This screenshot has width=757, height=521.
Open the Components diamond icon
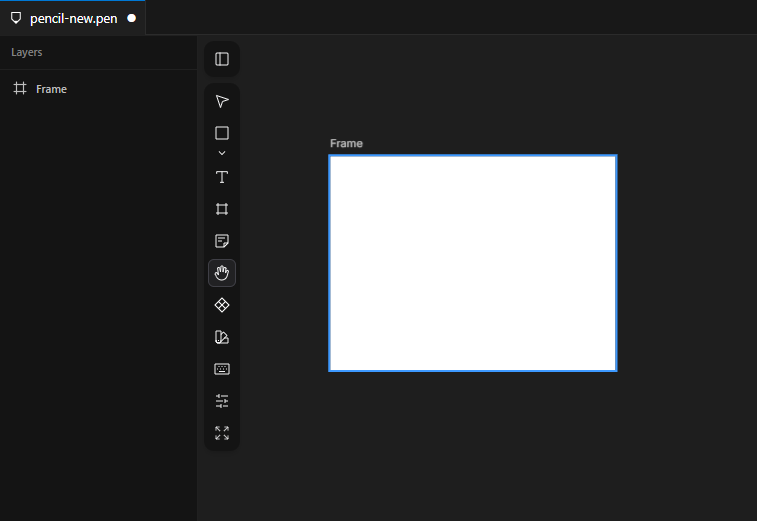point(222,305)
